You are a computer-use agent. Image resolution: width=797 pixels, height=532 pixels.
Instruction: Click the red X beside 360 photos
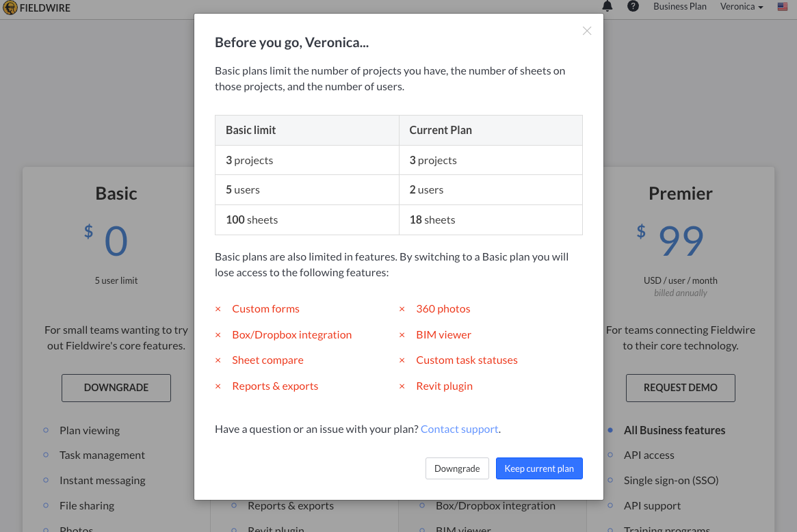(402, 309)
